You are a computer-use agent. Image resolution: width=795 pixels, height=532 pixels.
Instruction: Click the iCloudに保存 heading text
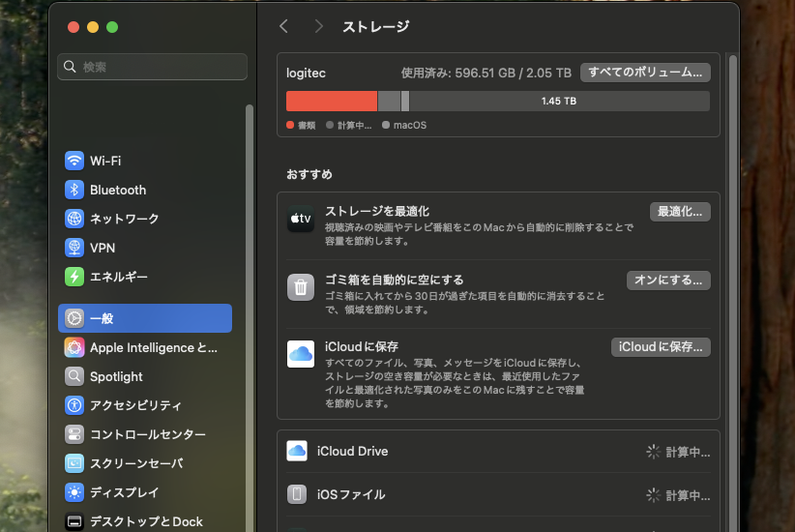click(362, 346)
